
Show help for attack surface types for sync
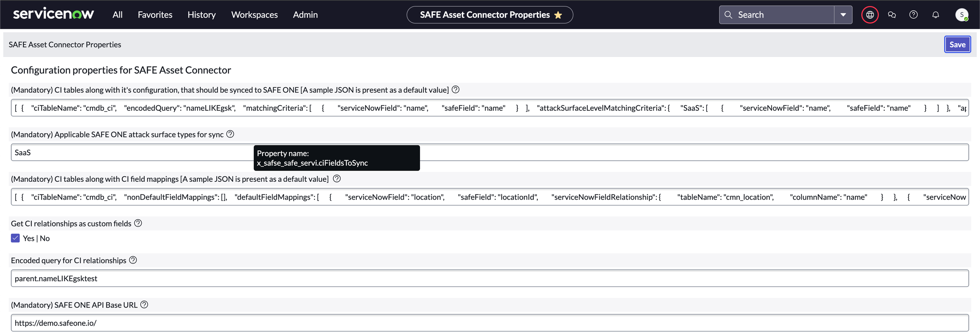click(x=230, y=134)
